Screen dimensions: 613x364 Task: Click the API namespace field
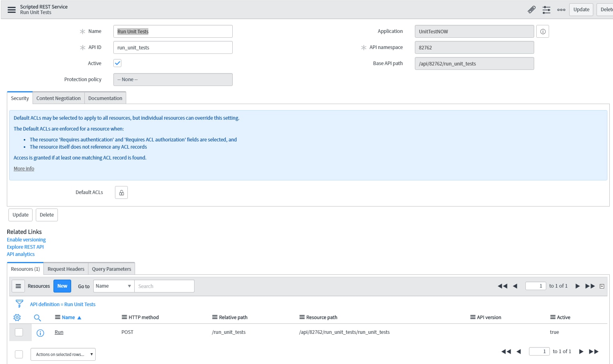(x=474, y=47)
